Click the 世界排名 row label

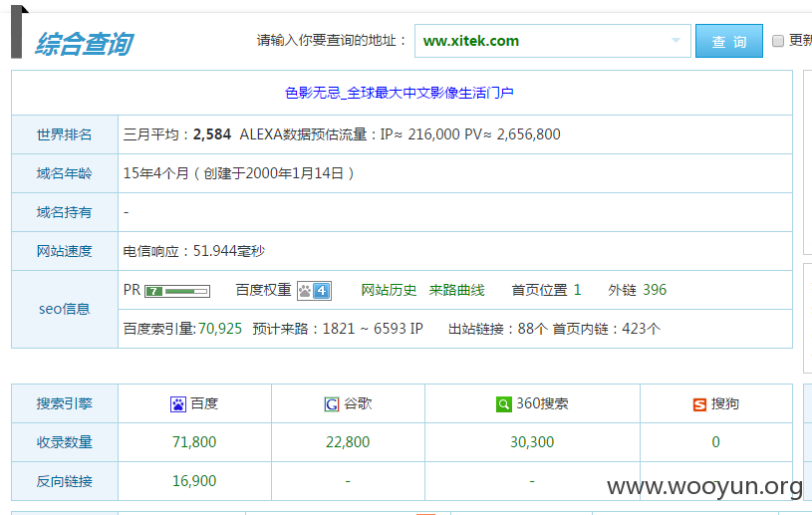tap(64, 135)
